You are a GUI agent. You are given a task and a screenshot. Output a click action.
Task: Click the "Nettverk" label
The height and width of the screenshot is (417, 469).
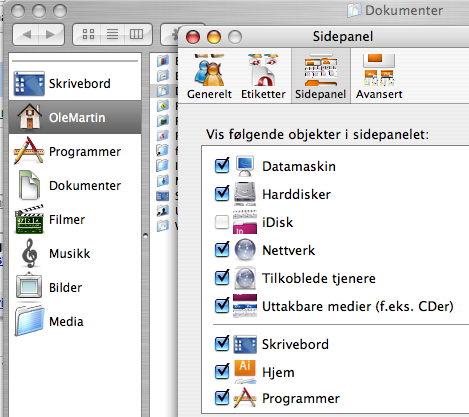point(289,250)
